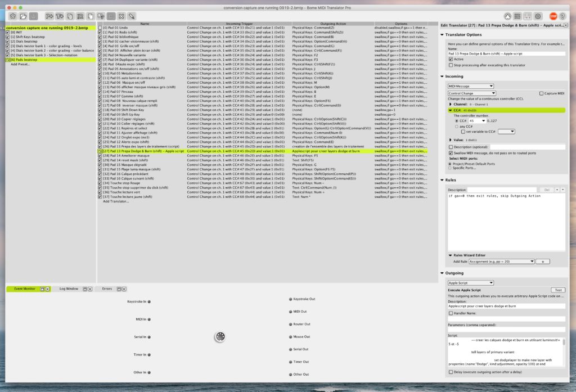Collapse the Translator Options section
Screen dimensions: 576x392
442,34
